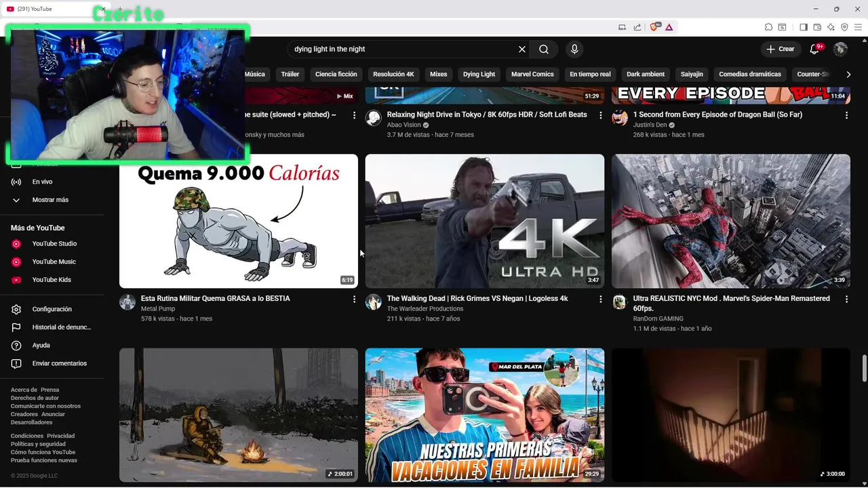Image resolution: width=868 pixels, height=488 pixels.
Task: Select the Saiyajin filter chip
Action: click(692, 75)
